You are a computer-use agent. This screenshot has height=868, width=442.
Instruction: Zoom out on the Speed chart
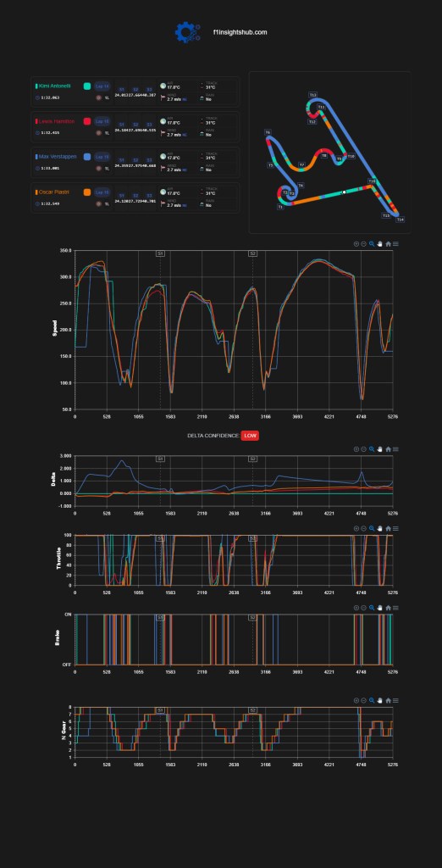pyautogui.click(x=363, y=243)
